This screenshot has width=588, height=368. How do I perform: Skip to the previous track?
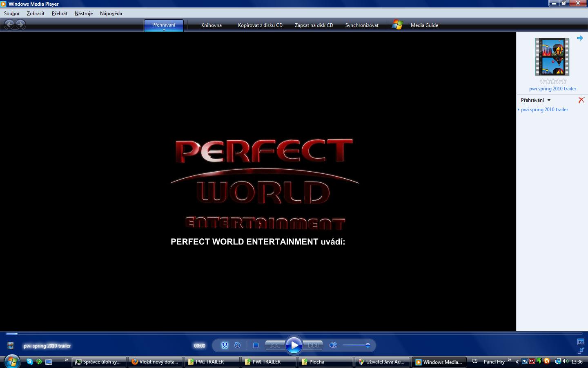click(x=275, y=346)
